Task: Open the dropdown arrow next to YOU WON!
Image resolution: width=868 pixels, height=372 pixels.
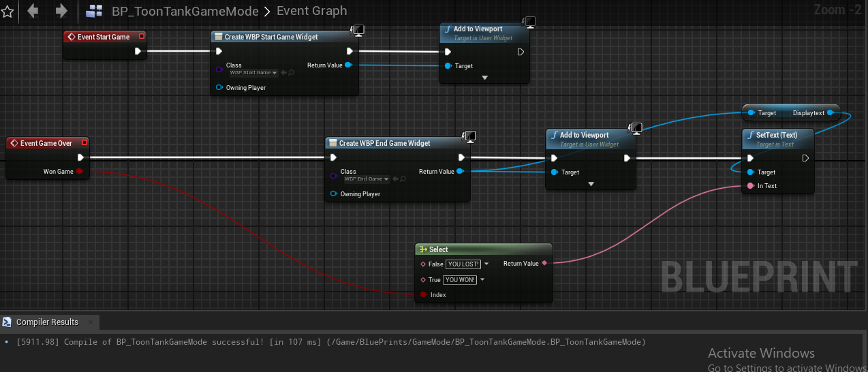Action: [482, 279]
